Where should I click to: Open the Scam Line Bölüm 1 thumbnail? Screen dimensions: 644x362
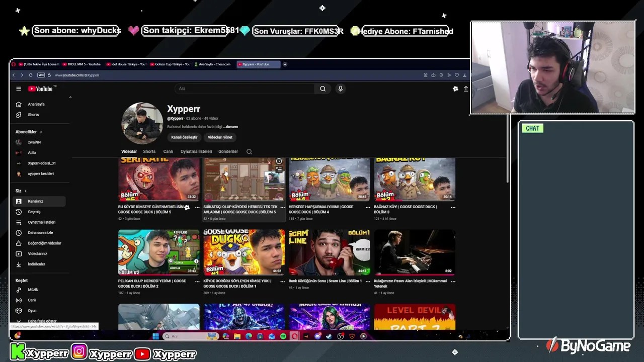(x=329, y=252)
